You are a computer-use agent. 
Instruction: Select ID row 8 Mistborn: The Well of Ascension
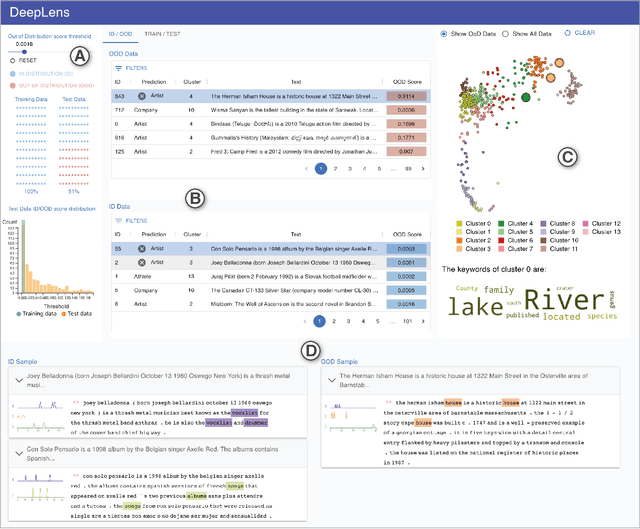click(271, 304)
